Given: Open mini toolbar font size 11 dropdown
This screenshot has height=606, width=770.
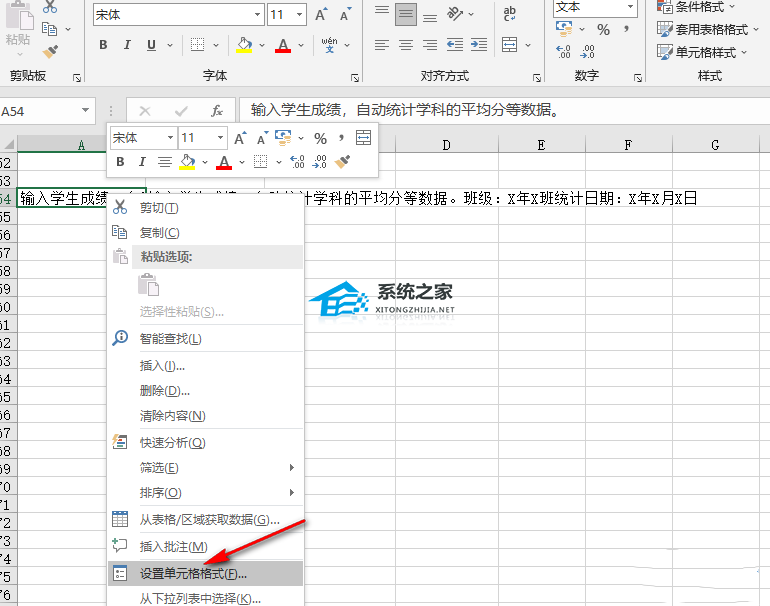Looking at the screenshot, I should [x=220, y=138].
